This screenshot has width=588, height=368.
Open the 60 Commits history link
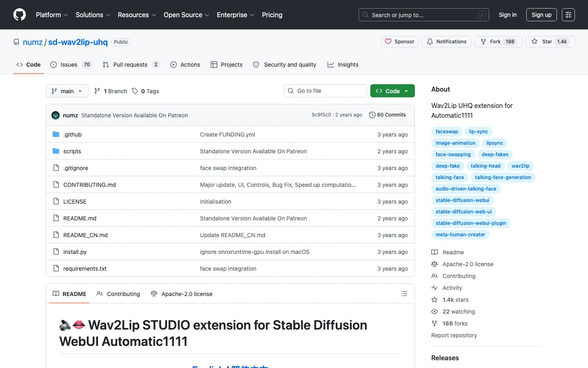point(388,115)
